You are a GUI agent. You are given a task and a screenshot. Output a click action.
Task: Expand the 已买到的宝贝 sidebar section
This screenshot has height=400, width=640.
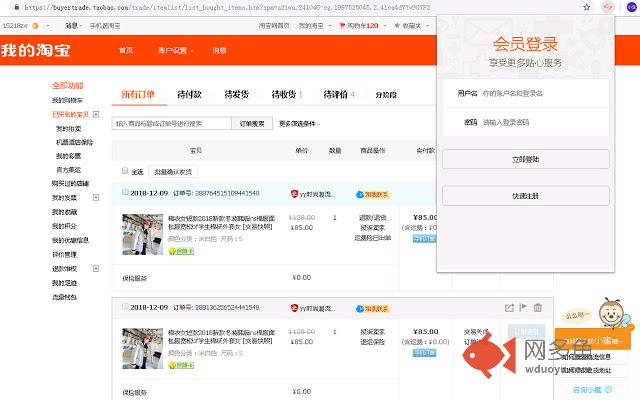click(96, 114)
